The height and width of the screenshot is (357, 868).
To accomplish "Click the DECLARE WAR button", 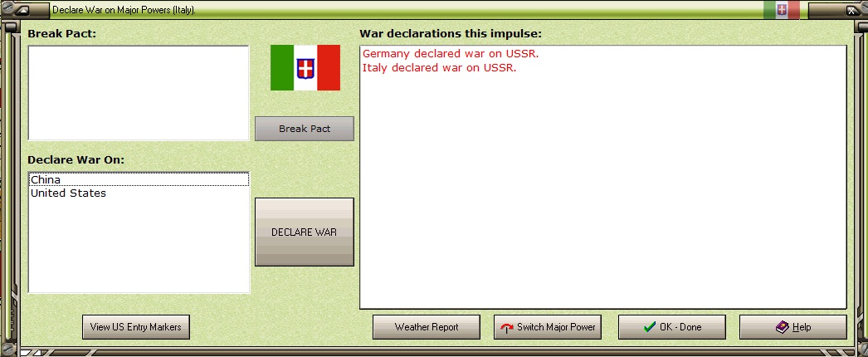I will 304,232.
